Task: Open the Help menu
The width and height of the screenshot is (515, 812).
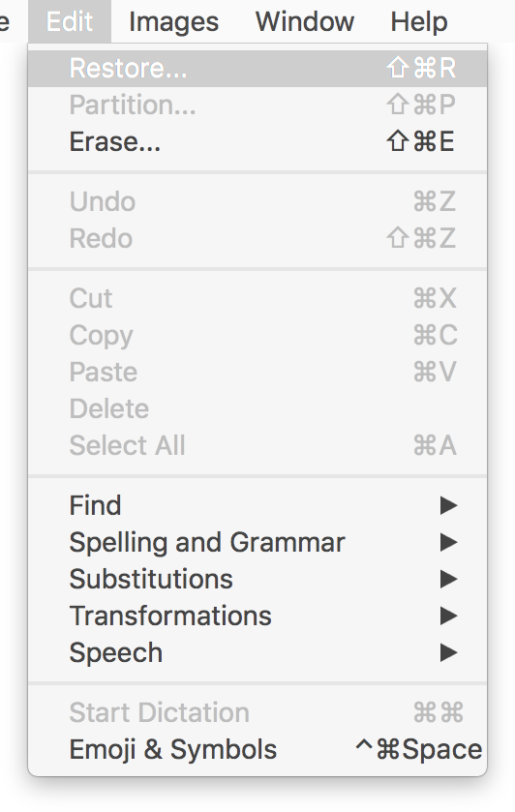Action: point(418,21)
